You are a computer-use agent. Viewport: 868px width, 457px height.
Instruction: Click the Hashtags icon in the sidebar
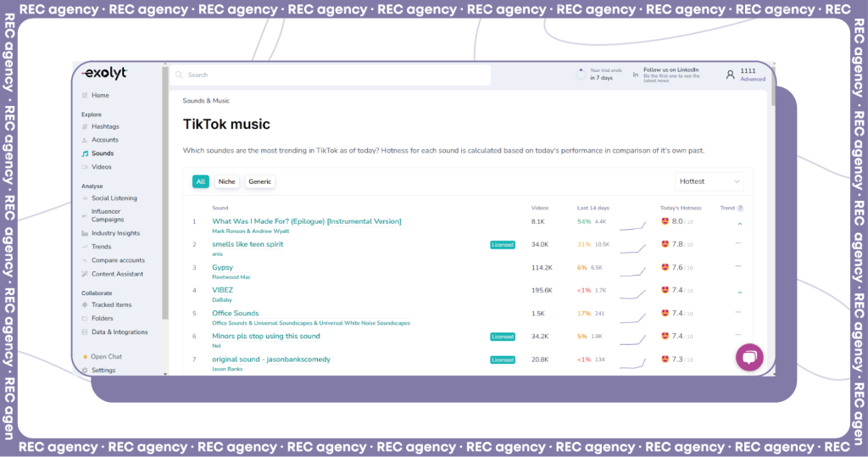(x=85, y=127)
